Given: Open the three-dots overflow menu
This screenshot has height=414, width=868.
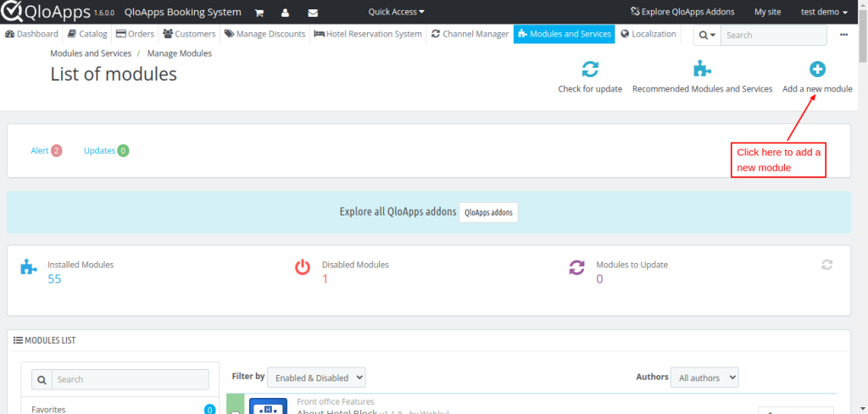Looking at the screenshot, I should tap(843, 35).
